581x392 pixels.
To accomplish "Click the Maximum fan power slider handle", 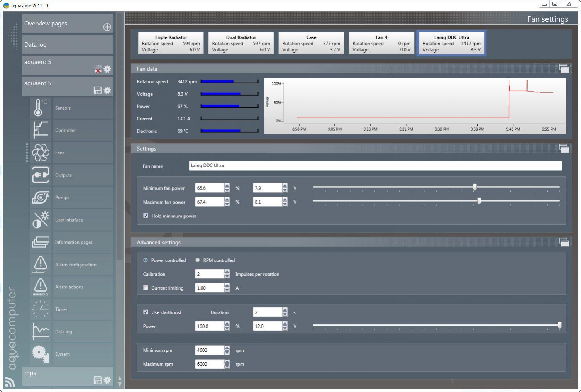I will (x=479, y=201).
